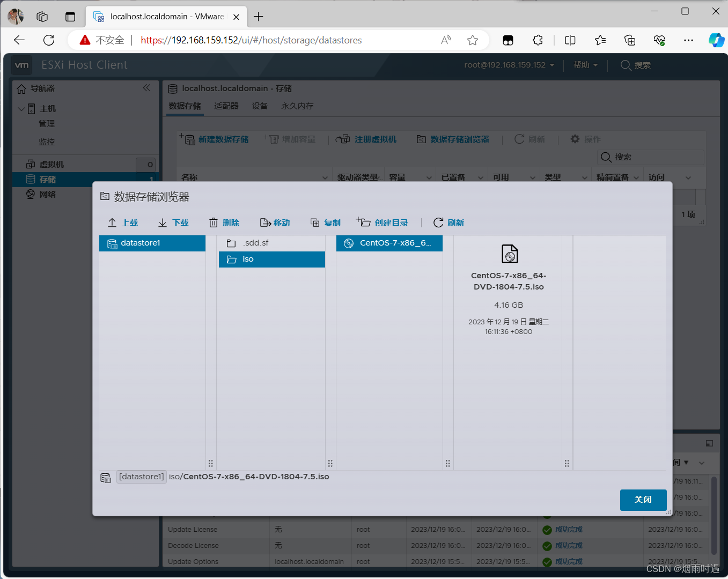The height and width of the screenshot is (579, 728).
Task: Open root@192.168.159.152 user menu
Action: tap(510, 65)
